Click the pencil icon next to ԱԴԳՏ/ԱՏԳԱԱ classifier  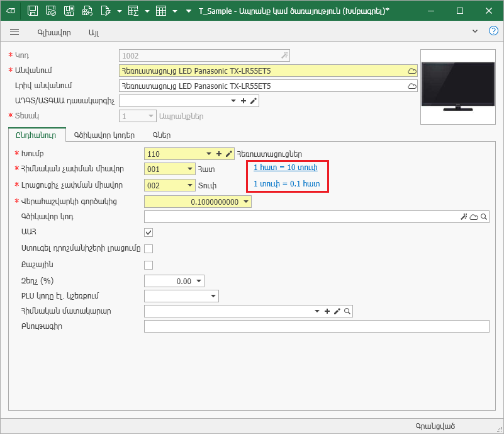tap(254, 101)
